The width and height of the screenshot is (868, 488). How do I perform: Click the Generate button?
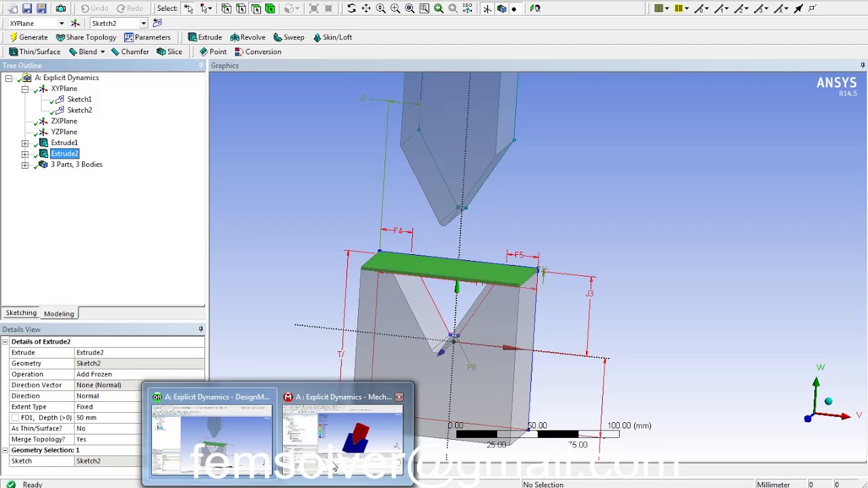(x=28, y=37)
